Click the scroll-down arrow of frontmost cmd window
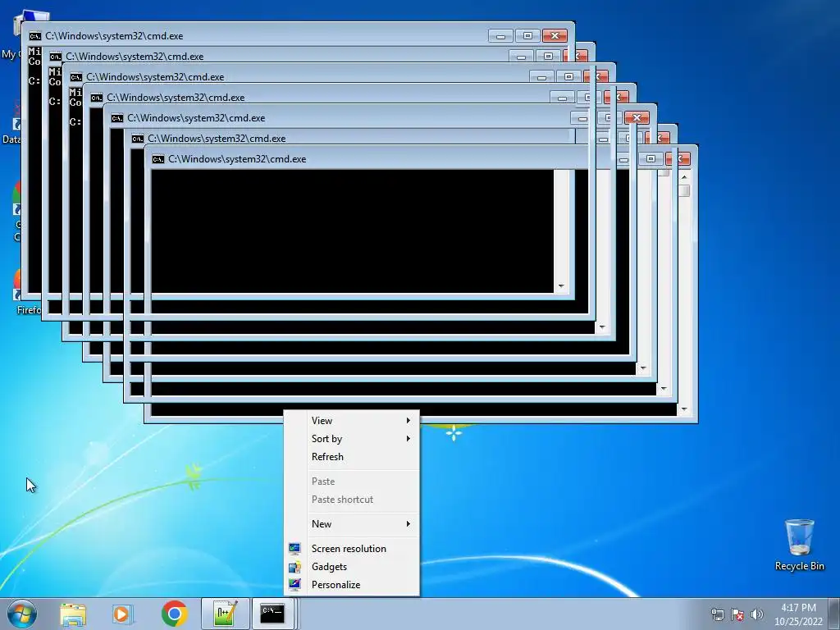The width and height of the screenshot is (840, 630). pos(684,410)
